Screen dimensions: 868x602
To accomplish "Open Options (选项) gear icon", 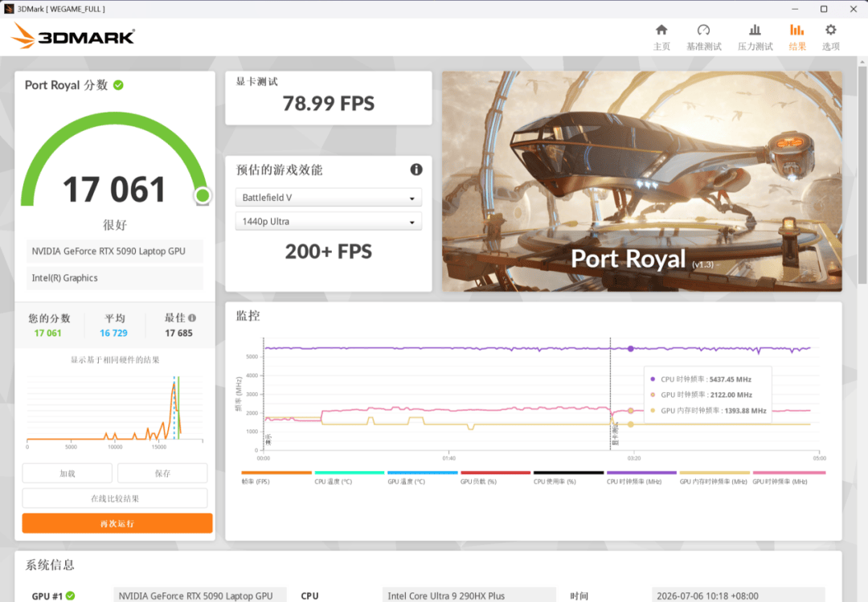I will [x=830, y=30].
